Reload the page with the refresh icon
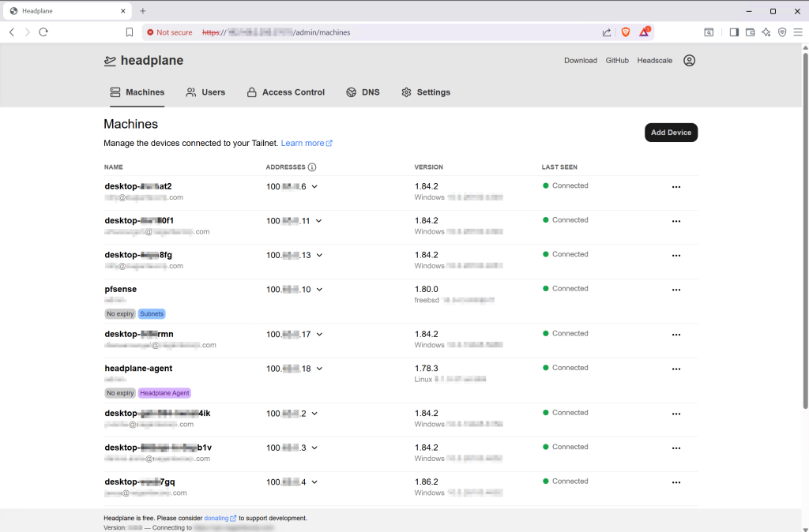This screenshot has width=809, height=532. (x=43, y=32)
